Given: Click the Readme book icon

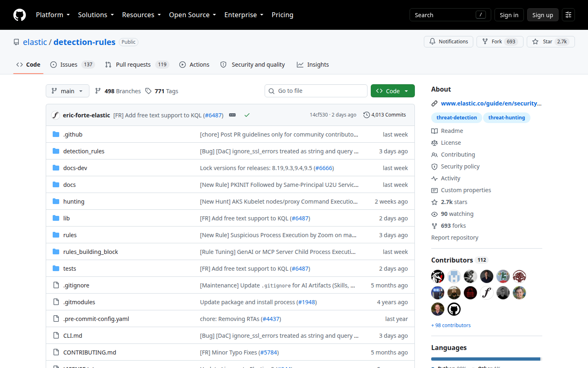Looking at the screenshot, I should point(434,131).
